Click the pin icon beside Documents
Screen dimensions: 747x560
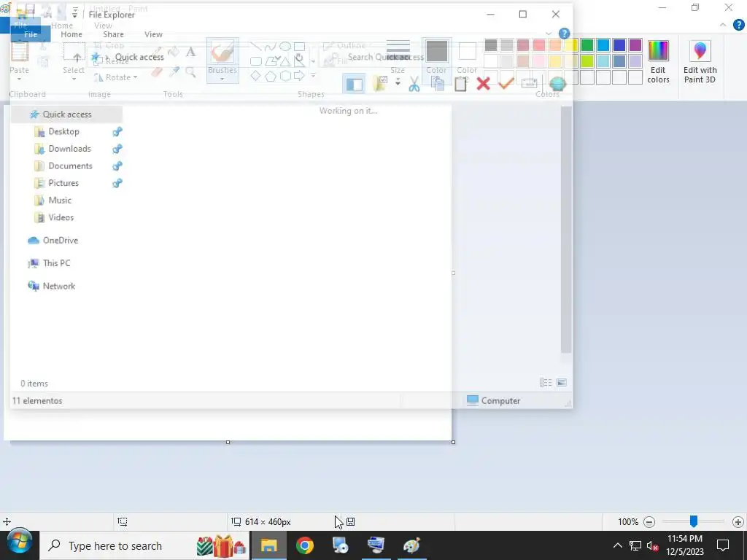[x=117, y=166]
